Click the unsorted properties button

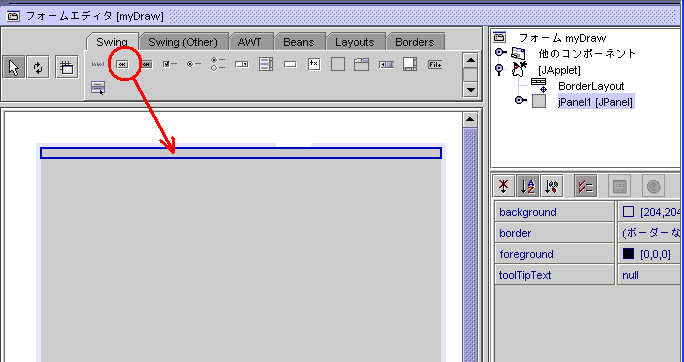point(503,187)
